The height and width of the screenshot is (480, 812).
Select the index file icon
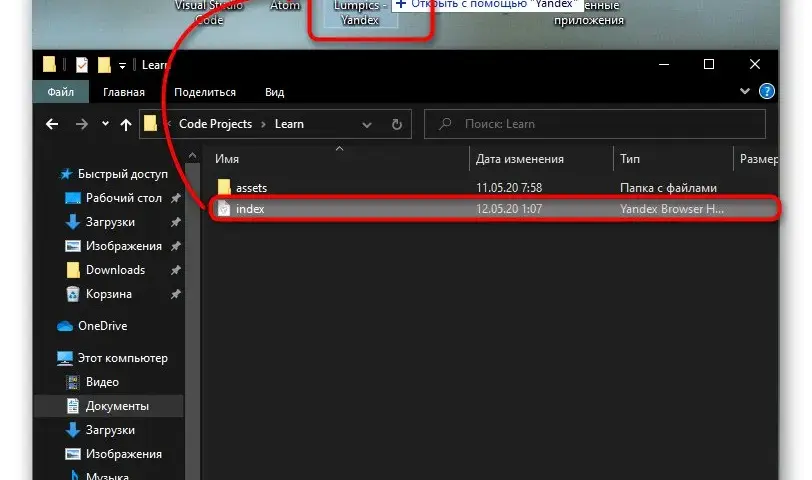tap(224, 209)
